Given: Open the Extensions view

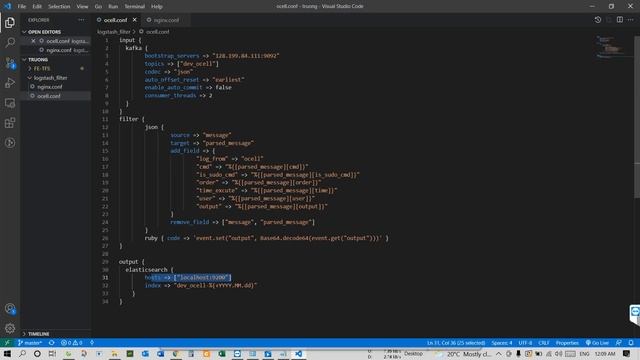Looking at the screenshot, I should [x=10, y=123].
